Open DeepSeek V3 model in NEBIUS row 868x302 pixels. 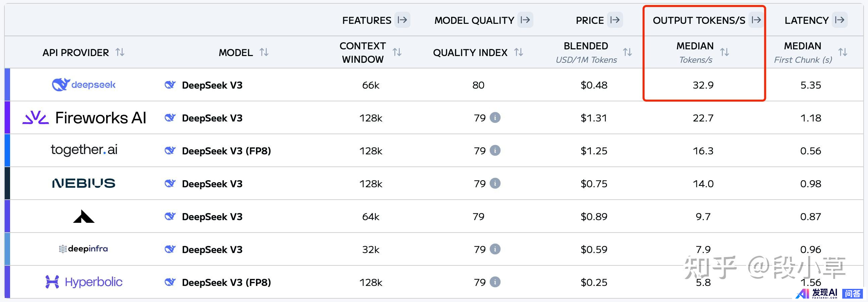coord(212,184)
